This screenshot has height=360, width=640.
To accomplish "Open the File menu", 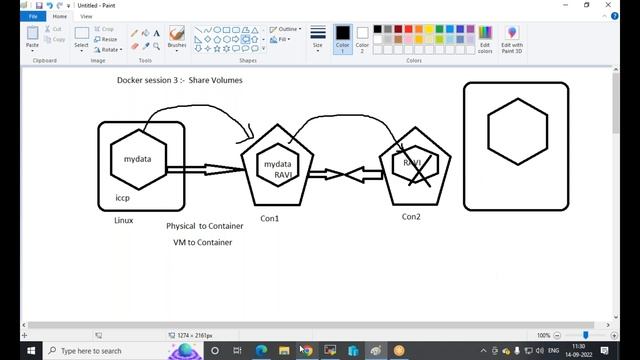I will pyautogui.click(x=33, y=16).
